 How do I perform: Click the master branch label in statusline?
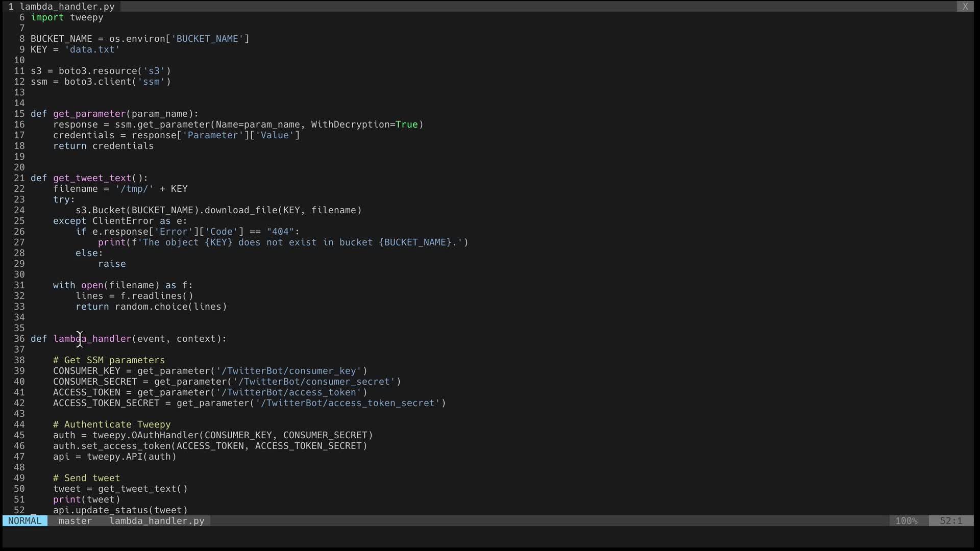[75, 521]
